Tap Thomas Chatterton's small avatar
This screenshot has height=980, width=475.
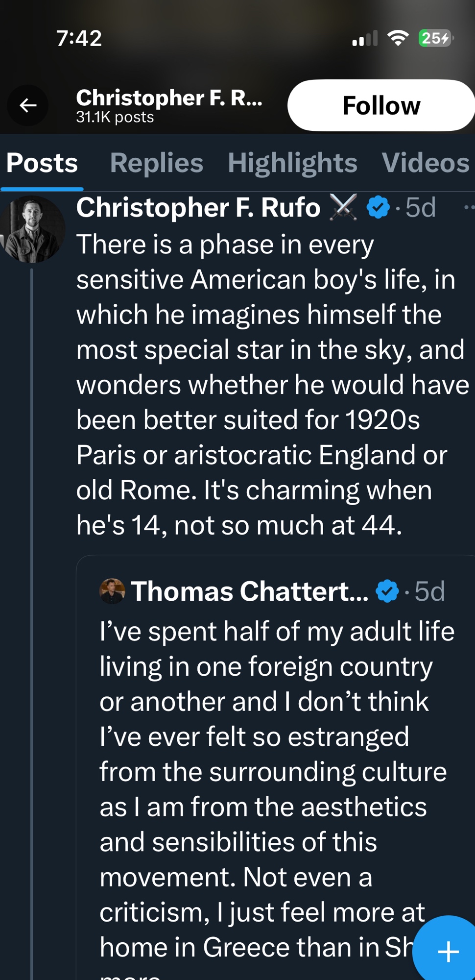(112, 591)
